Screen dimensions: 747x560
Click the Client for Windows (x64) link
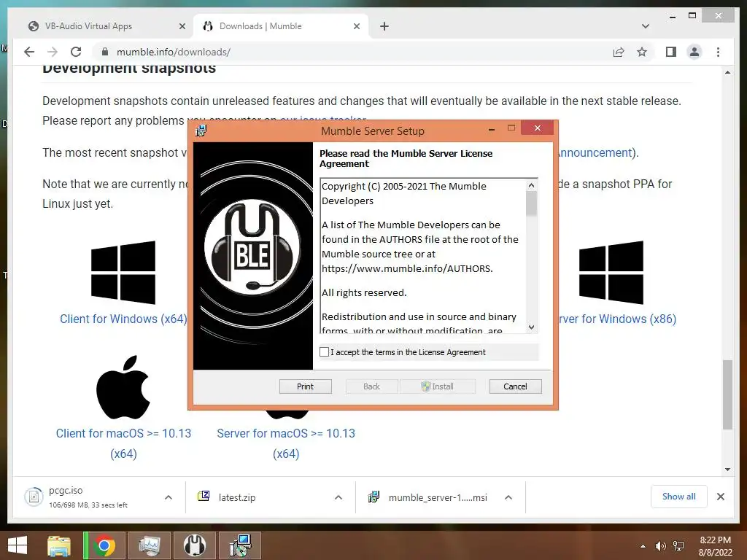(x=123, y=319)
